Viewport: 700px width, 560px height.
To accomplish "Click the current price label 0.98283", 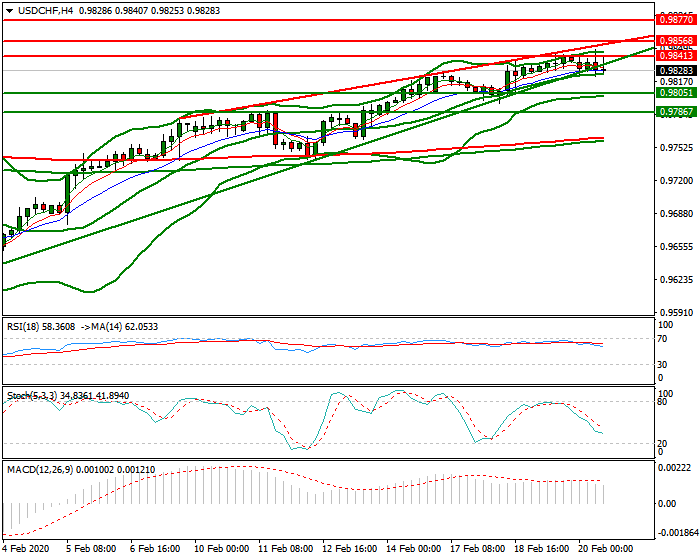I will (676, 71).
